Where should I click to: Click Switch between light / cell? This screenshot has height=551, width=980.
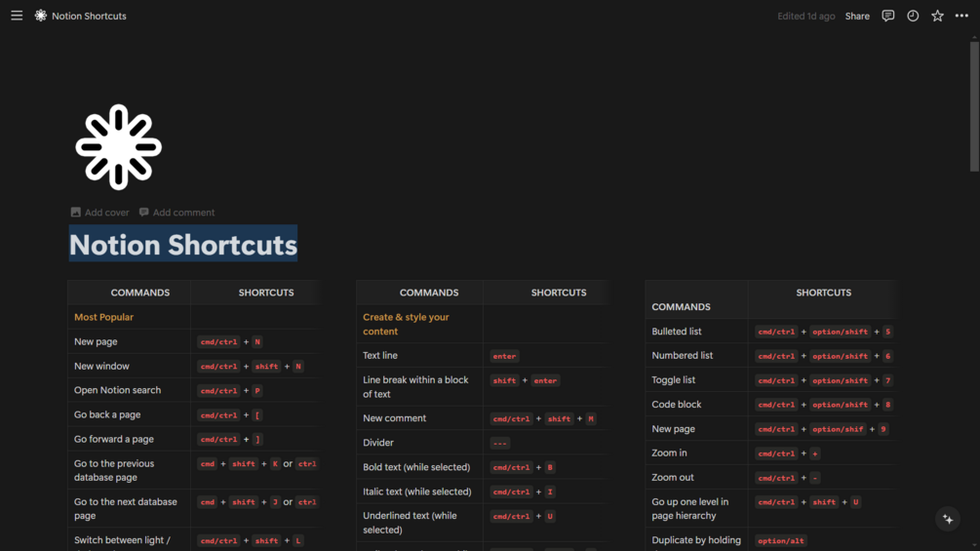[x=129, y=539]
